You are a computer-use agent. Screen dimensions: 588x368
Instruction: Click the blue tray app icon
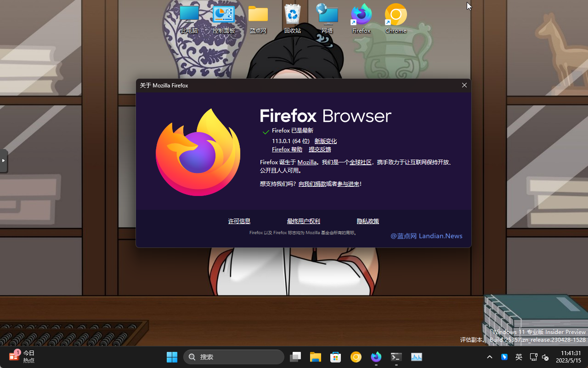pyautogui.click(x=504, y=357)
